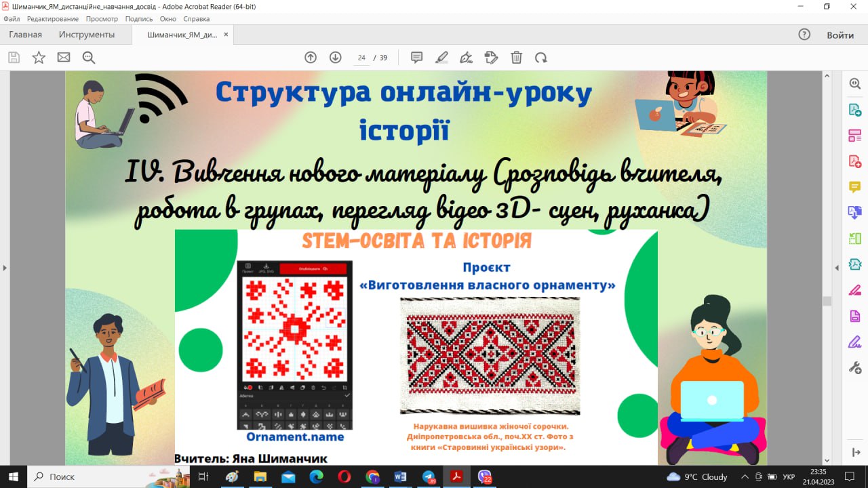Expand the left navigation pane
The width and height of the screenshot is (868, 488).
coord(5,268)
